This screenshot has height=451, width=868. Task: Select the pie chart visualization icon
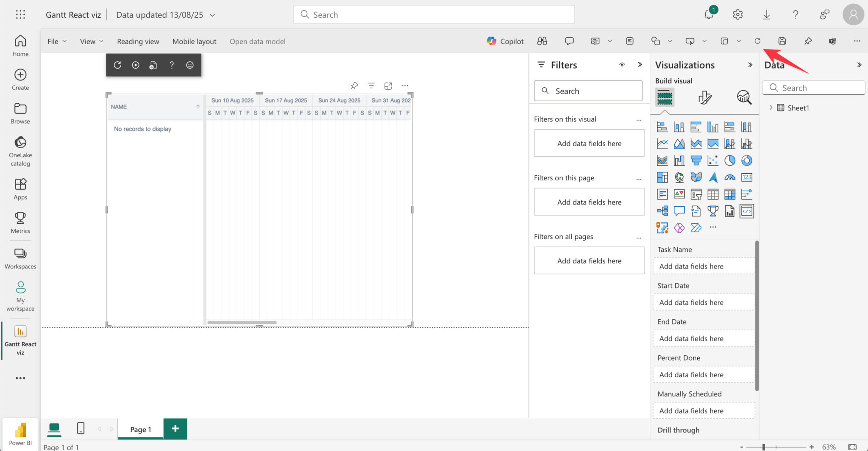coord(730,160)
